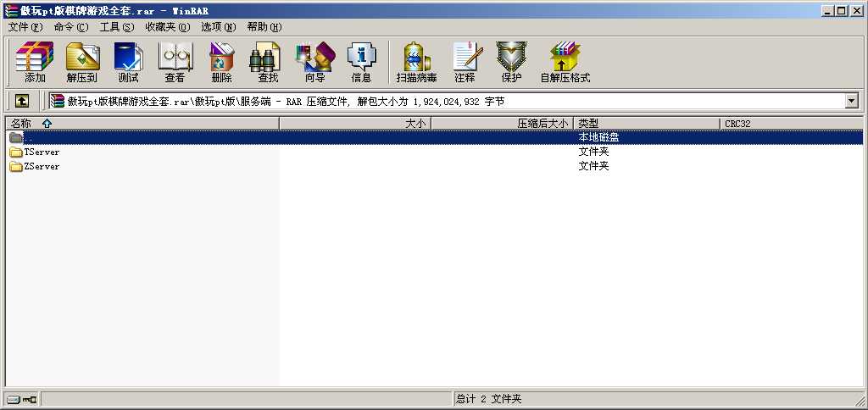Click the drive-and-key icon in status bar
Screen dimensions: 868x410
(x=21, y=399)
